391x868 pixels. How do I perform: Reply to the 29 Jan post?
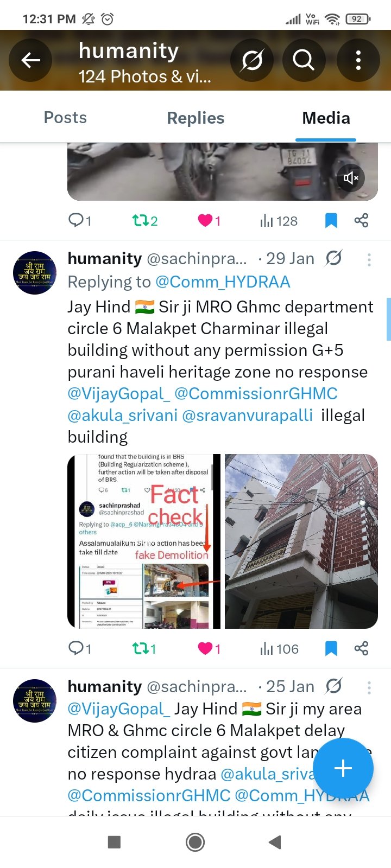(x=80, y=649)
